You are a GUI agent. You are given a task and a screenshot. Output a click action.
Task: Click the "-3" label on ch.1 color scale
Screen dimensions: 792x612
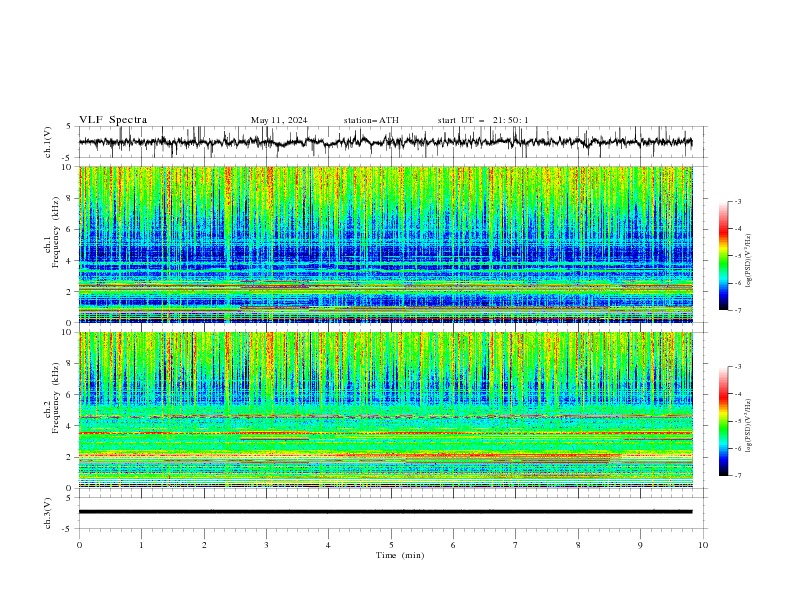738,201
